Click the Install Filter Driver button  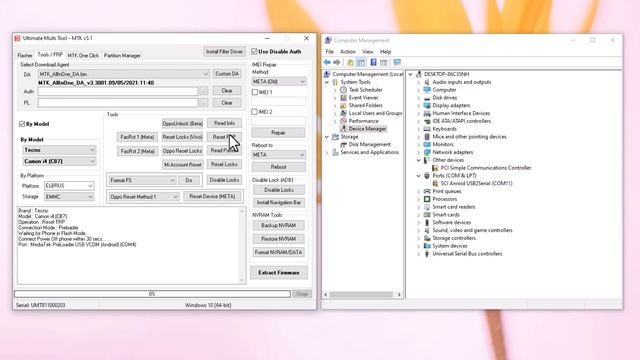pos(224,52)
